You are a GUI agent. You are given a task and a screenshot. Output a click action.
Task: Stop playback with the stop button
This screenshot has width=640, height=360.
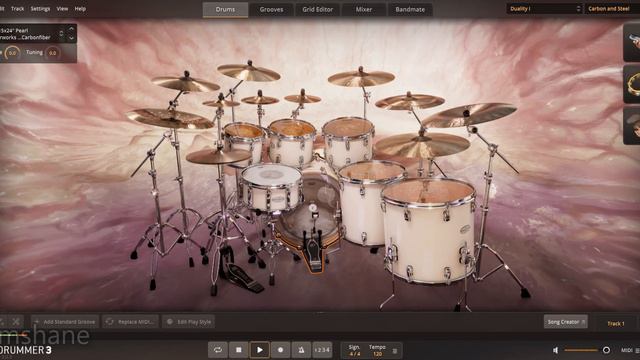click(x=239, y=350)
